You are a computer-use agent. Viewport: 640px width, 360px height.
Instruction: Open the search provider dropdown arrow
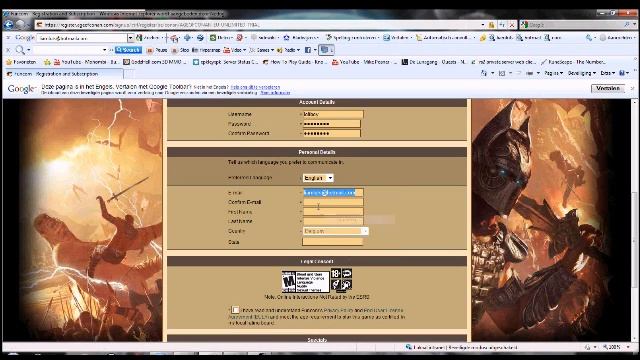click(634, 25)
